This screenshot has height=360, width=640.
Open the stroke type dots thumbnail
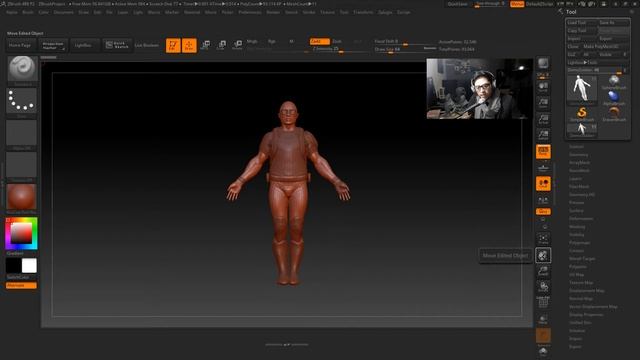[x=22, y=100]
